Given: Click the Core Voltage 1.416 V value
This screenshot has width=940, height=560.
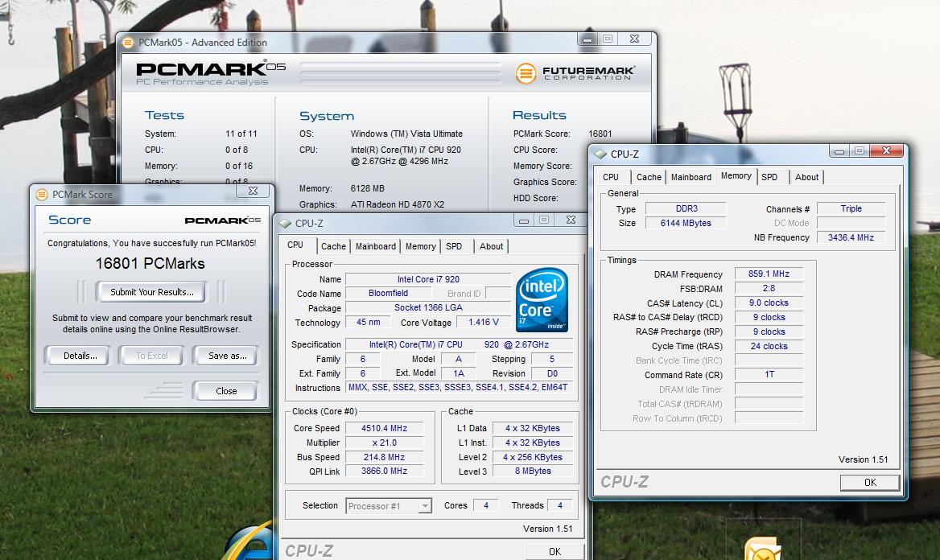Looking at the screenshot, I should [483, 322].
